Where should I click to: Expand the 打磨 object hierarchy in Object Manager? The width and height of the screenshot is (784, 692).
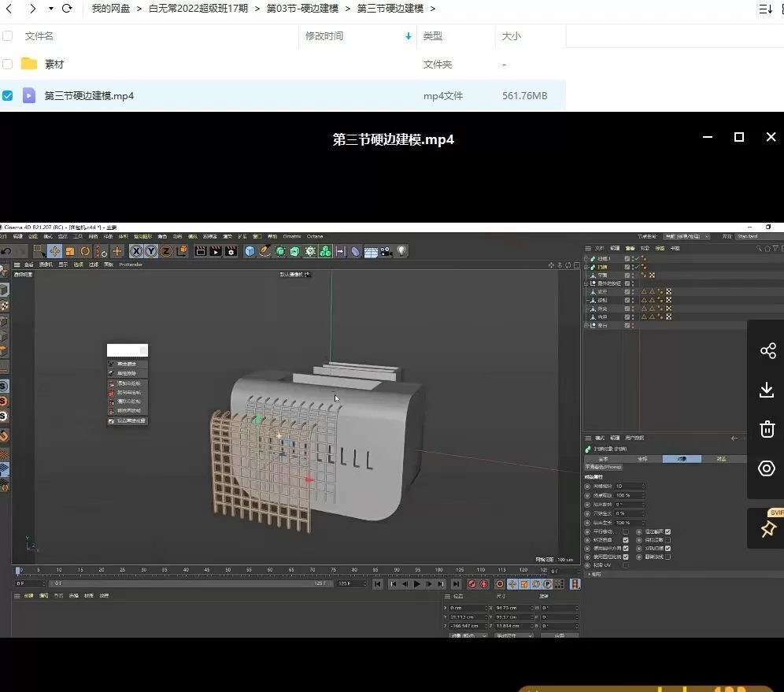(x=586, y=267)
